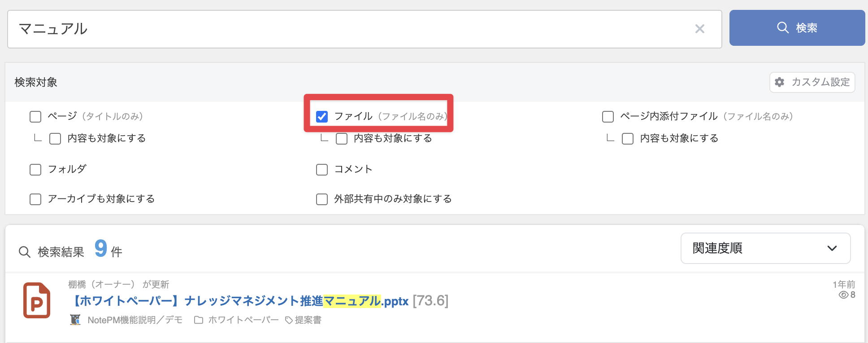Enable アーカイブも対象にする option
868x343 pixels.
[x=35, y=199]
